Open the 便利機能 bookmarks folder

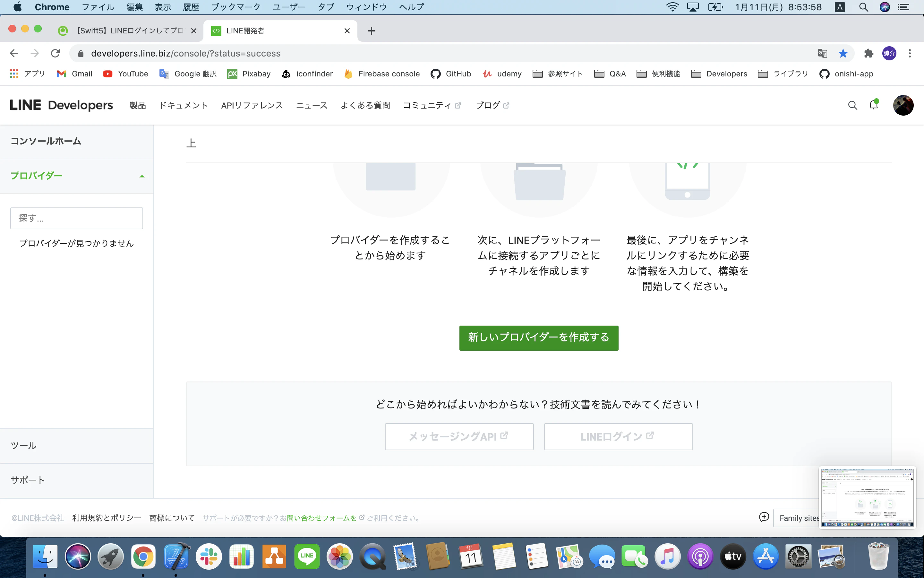[658, 74]
